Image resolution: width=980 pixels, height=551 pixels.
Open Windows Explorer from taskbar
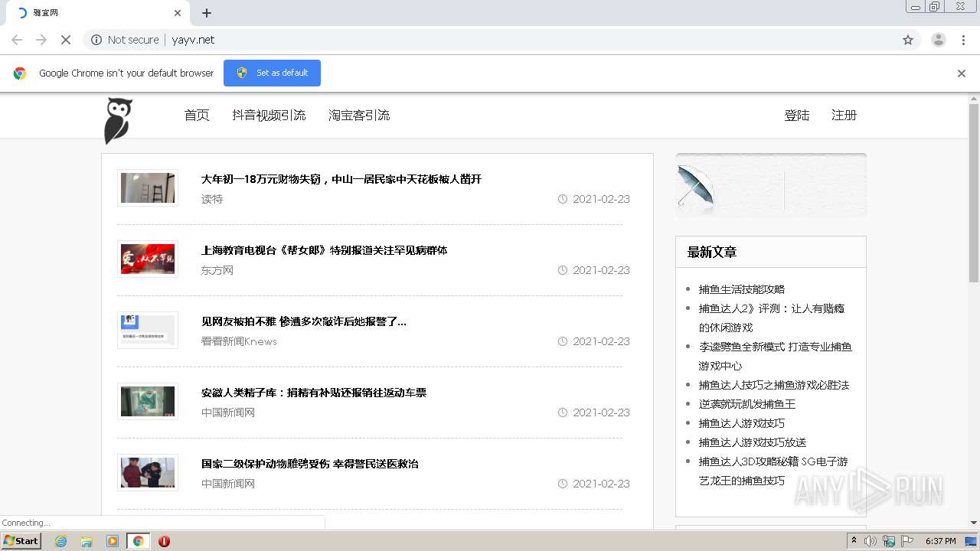click(x=87, y=541)
